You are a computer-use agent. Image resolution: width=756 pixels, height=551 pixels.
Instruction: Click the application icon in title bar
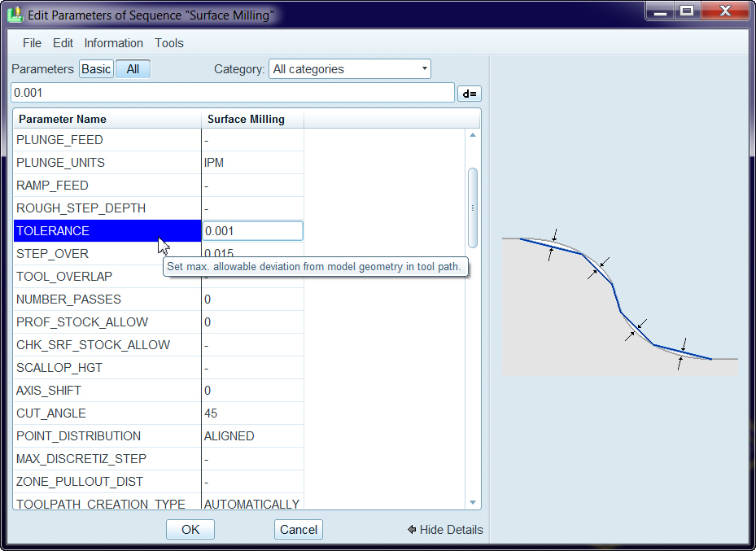click(15, 14)
